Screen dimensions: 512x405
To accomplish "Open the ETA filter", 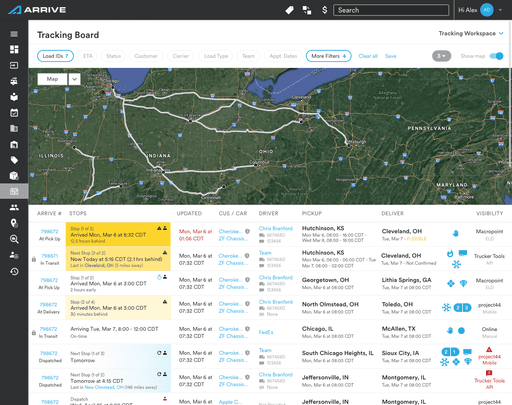I will pos(88,56).
